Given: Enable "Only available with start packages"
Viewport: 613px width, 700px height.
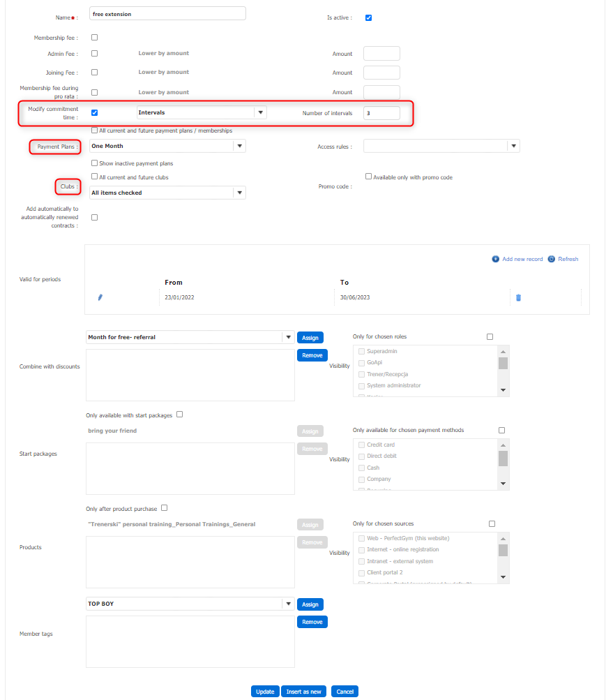Looking at the screenshot, I should coord(179,414).
